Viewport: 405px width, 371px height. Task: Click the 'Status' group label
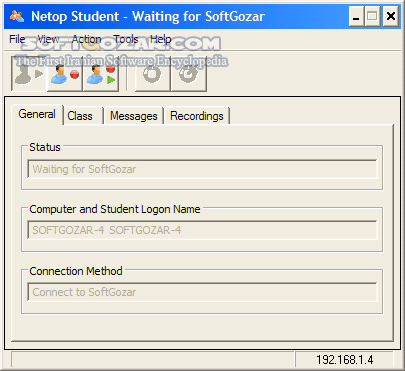point(45,147)
